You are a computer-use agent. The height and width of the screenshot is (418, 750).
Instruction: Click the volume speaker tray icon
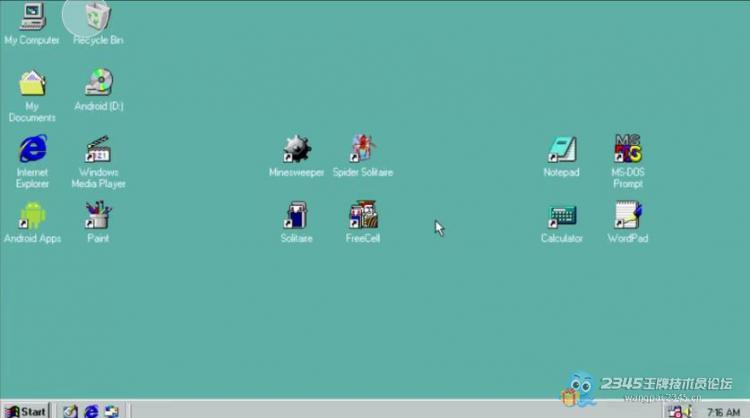pos(688,412)
